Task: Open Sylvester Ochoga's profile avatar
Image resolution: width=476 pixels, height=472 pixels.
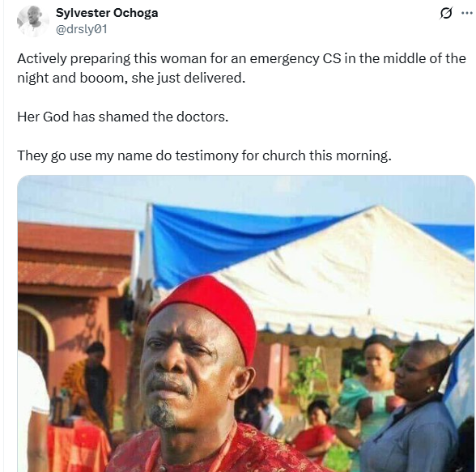Action: 32,21
